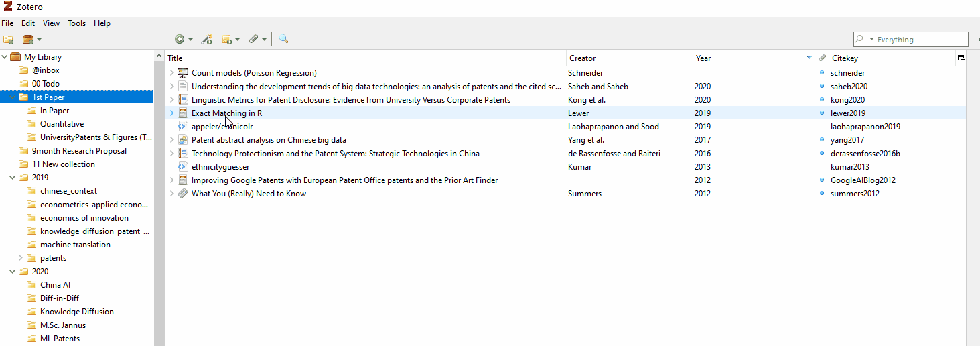This screenshot has width=980, height=346.
Task: Expand the patents subcollection
Action: (21, 258)
